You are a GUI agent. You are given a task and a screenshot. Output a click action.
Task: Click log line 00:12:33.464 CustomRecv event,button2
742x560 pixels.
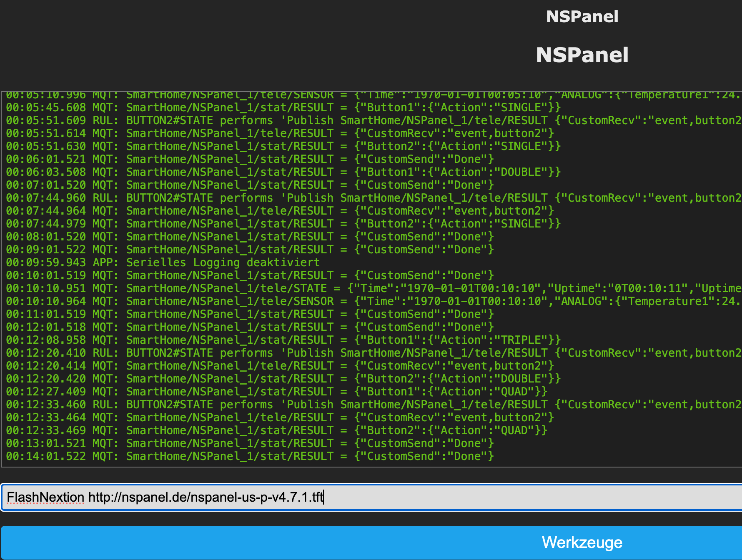click(280, 417)
